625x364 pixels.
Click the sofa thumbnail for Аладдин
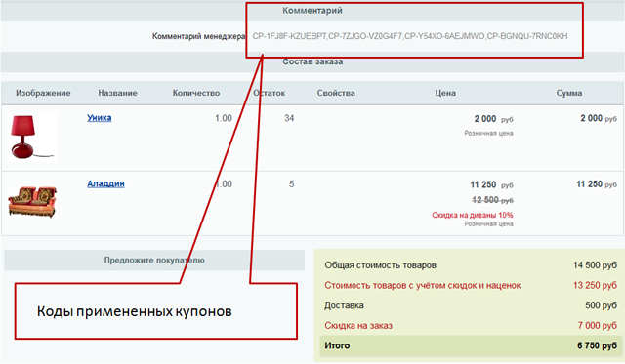click(x=32, y=201)
